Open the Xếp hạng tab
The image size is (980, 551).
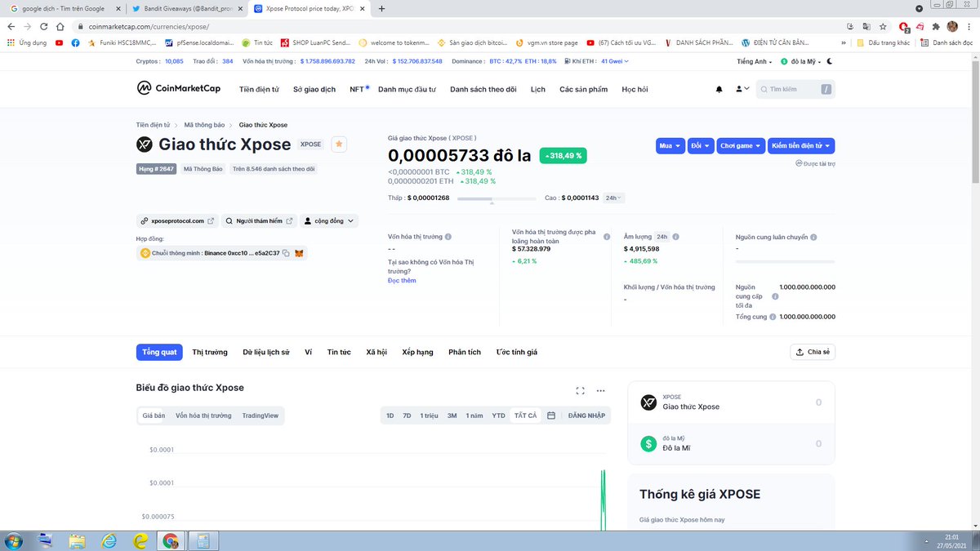click(417, 352)
